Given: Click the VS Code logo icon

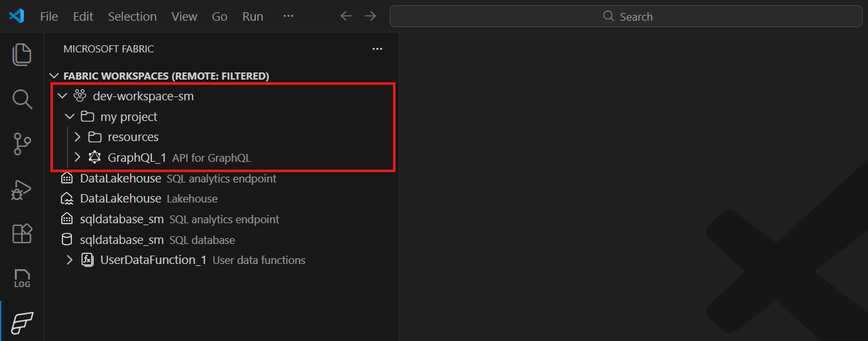Looking at the screenshot, I should [x=16, y=16].
